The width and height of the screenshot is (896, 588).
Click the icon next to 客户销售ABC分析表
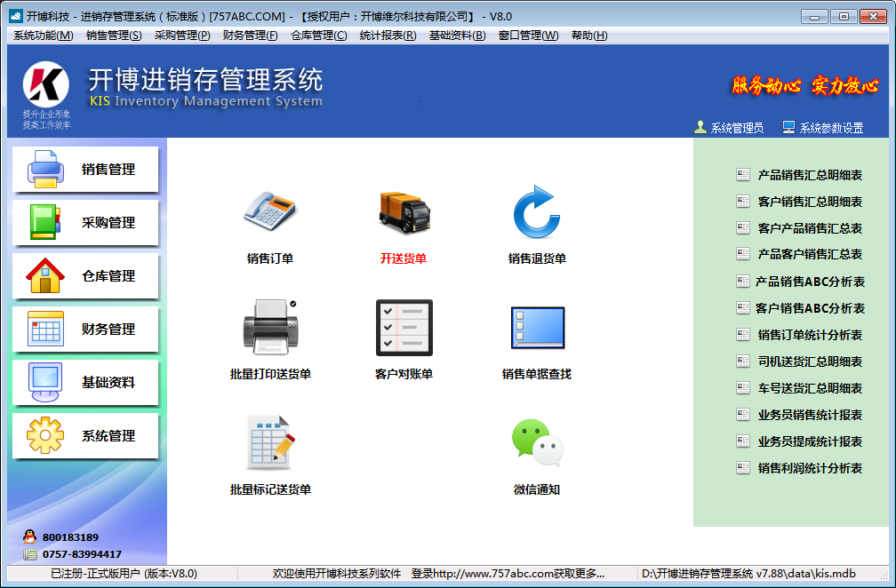click(x=743, y=308)
